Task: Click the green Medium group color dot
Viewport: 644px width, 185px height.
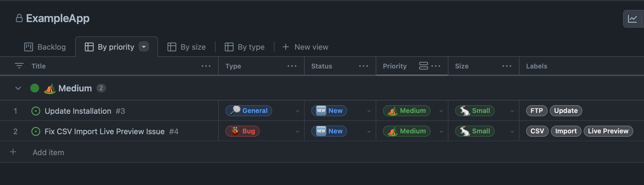Action: tap(35, 88)
